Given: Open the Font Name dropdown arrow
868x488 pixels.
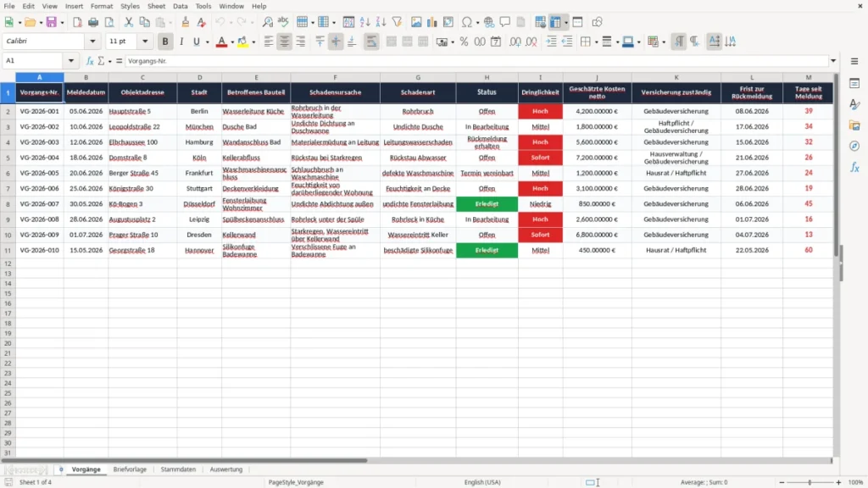Looking at the screenshot, I should [x=92, y=41].
